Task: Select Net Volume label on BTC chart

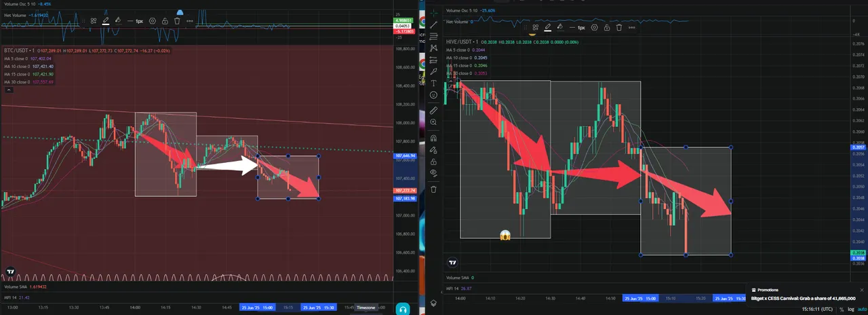Action: point(15,15)
